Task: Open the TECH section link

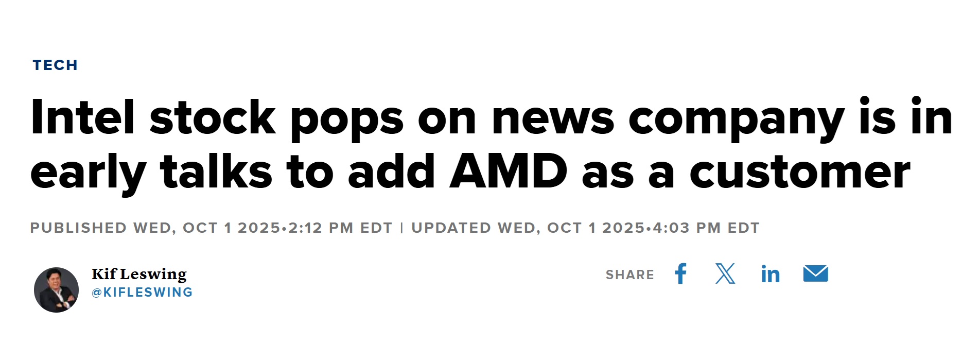Action: tap(55, 65)
